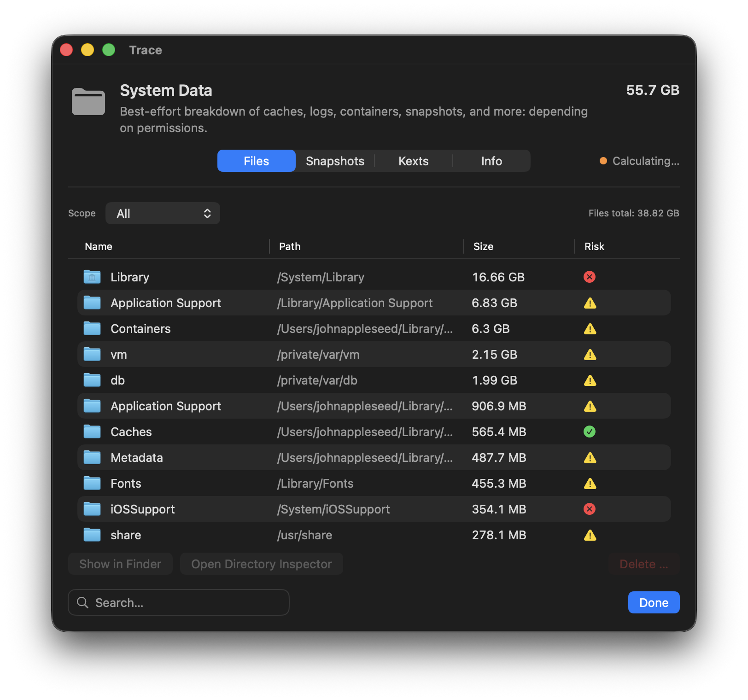This screenshot has height=700, width=748.
Task: Click the red risk icon for Library
Action: pyautogui.click(x=589, y=277)
